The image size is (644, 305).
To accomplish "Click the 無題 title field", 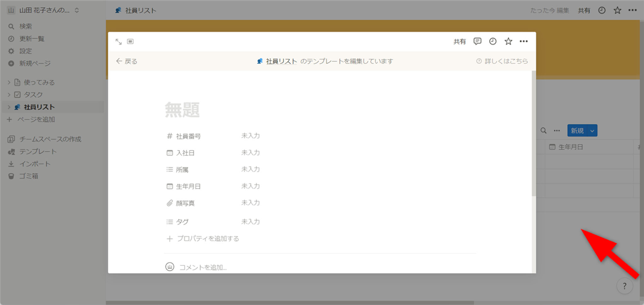I will coord(182,110).
